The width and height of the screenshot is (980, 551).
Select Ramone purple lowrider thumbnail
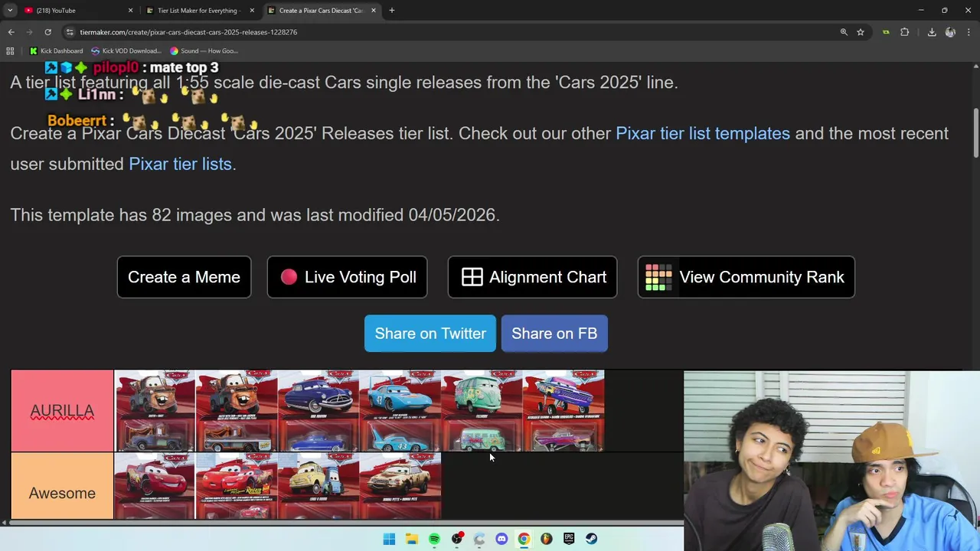click(x=563, y=411)
